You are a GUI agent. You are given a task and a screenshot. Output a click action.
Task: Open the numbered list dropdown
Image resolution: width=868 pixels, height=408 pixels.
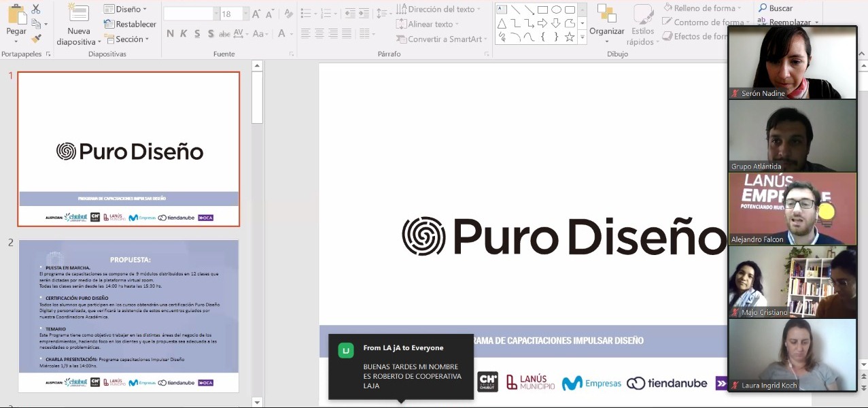coord(330,13)
